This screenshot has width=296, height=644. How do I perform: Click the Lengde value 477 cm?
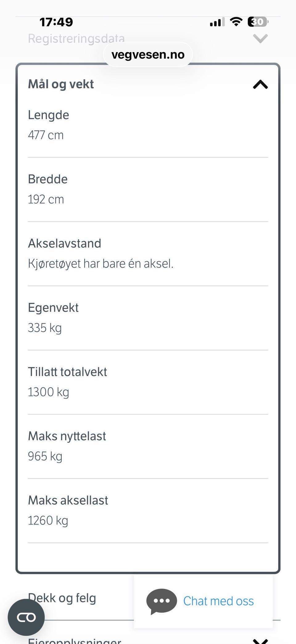click(x=46, y=135)
